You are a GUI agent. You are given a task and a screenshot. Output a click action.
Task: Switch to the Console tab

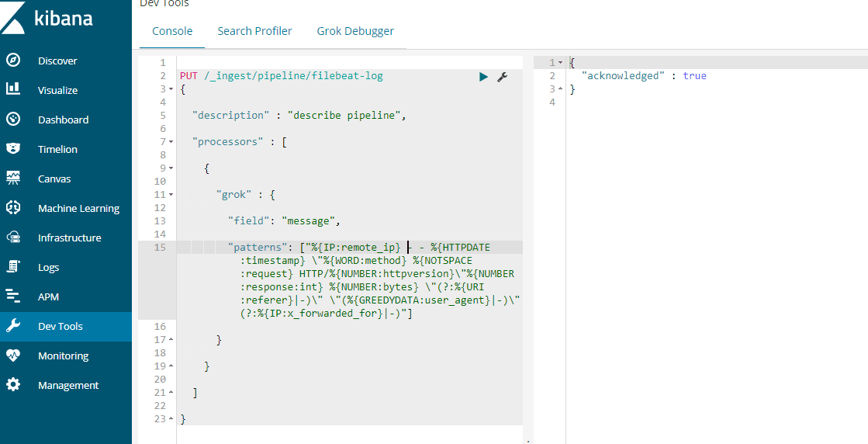[x=172, y=31]
